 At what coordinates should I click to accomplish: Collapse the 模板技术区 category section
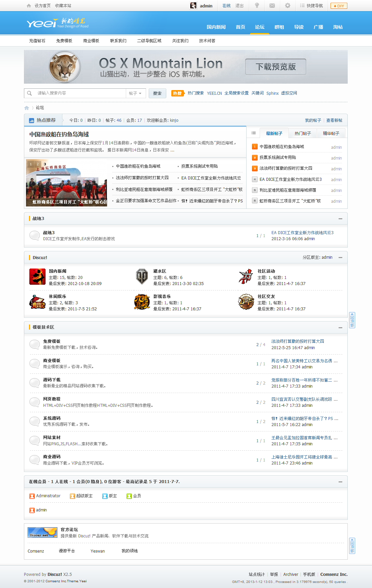coord(340,328)
